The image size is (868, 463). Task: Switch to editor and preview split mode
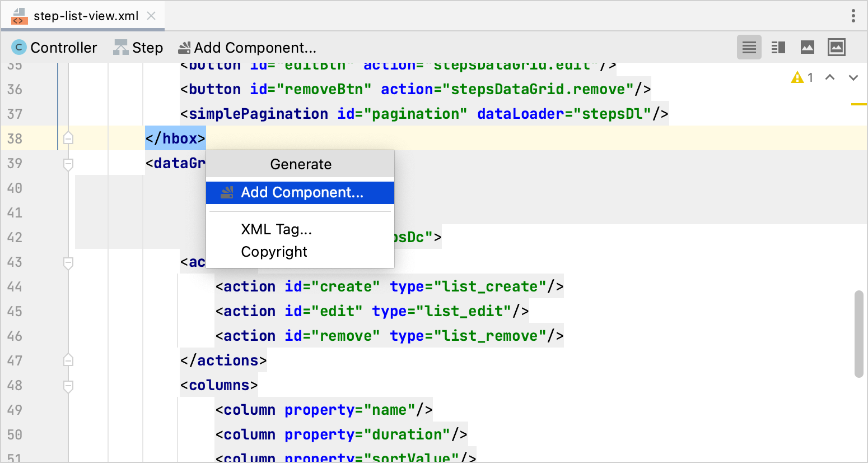pos(778,48)
